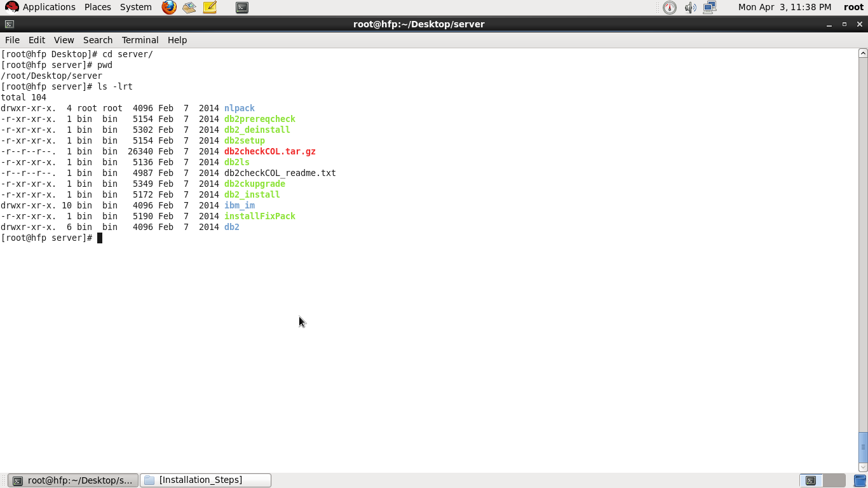The image size is (868, 488).
Task: Click the terminal cursor at last prompt
Action: point(100,238)
